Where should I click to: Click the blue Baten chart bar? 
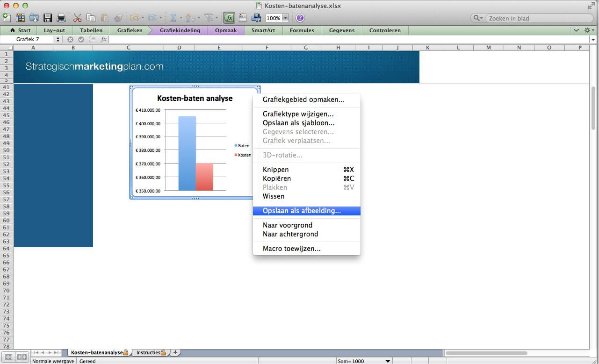click(187, 153)
